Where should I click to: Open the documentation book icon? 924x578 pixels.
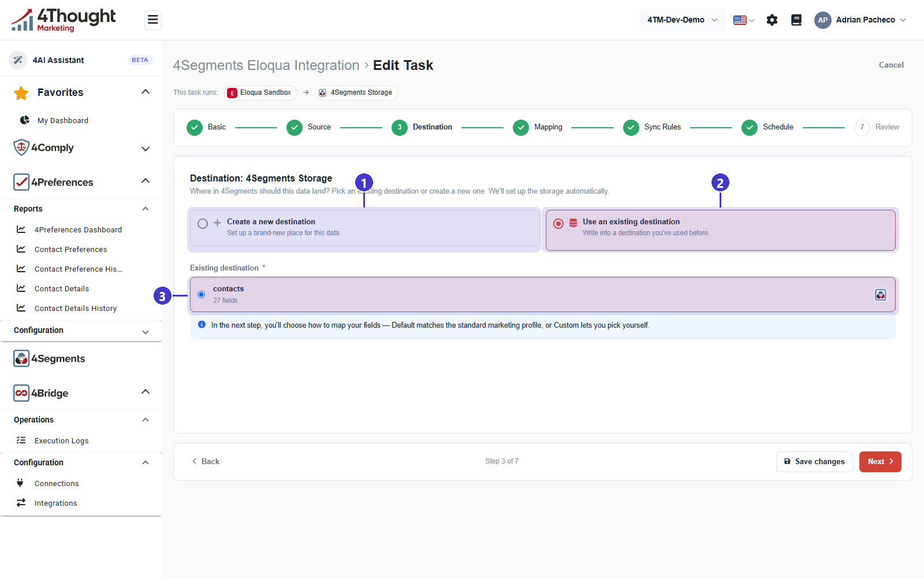[x=796, y=20]
